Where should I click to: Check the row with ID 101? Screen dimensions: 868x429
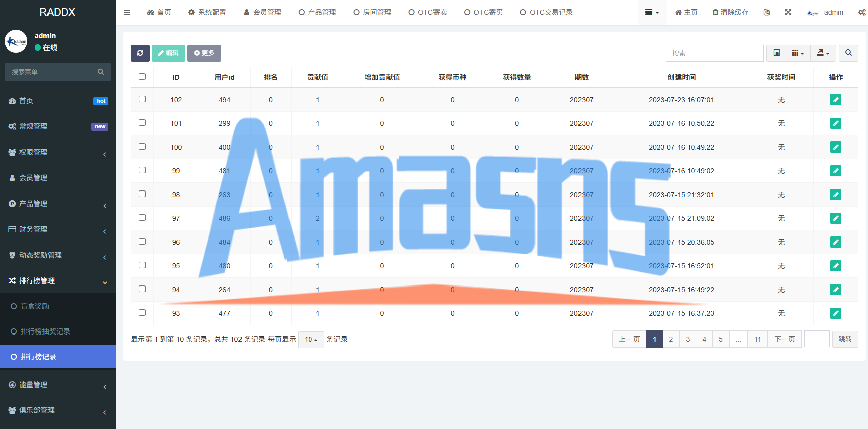[x=142, y=123]
